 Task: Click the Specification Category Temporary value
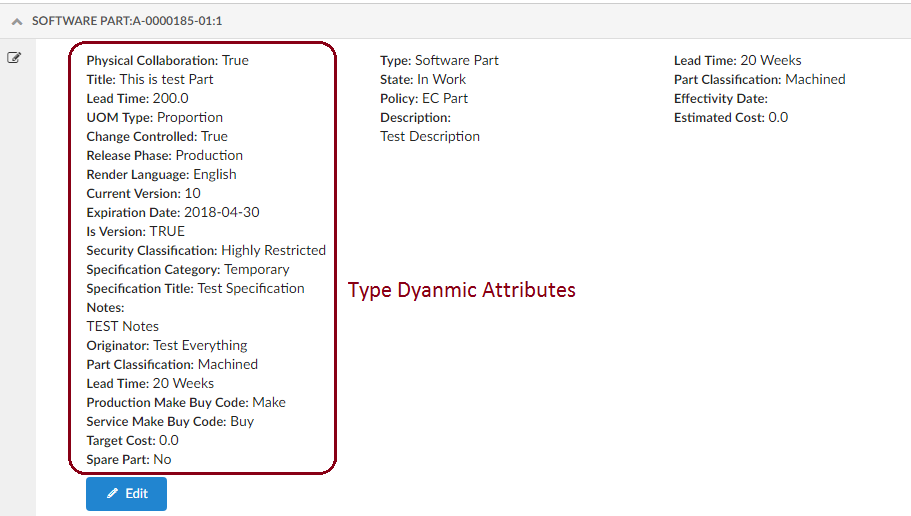(256, 269)
